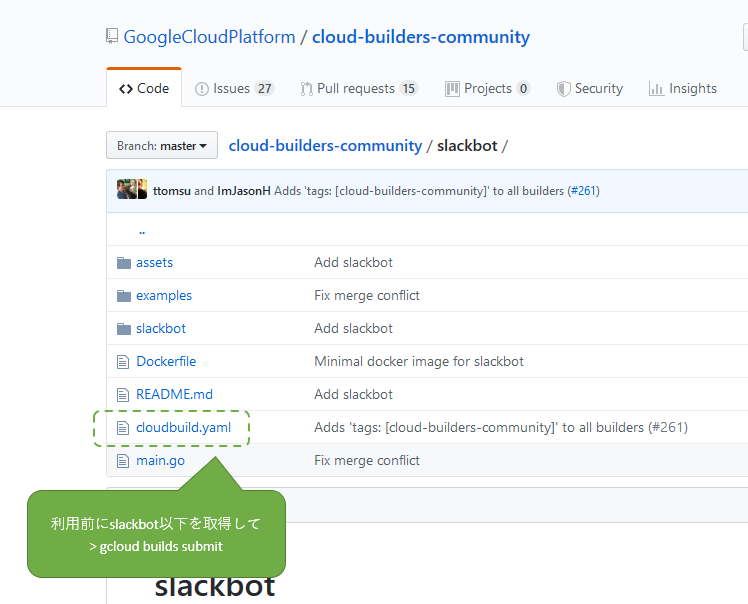Image resolution: width=748 pixels, height=604 pixels.
Task: Open ttomsu's profile link
Action: tap(172, 191)
